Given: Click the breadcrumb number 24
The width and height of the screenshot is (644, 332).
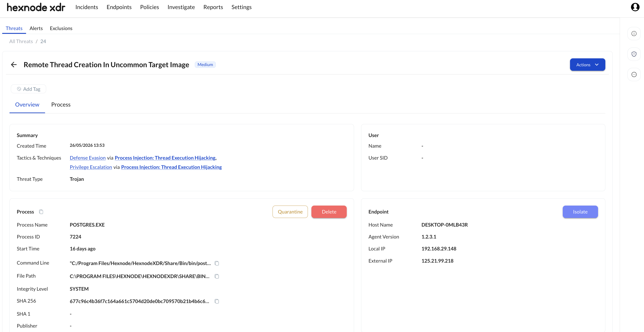Looking at the screenshot, I should 43,41.
